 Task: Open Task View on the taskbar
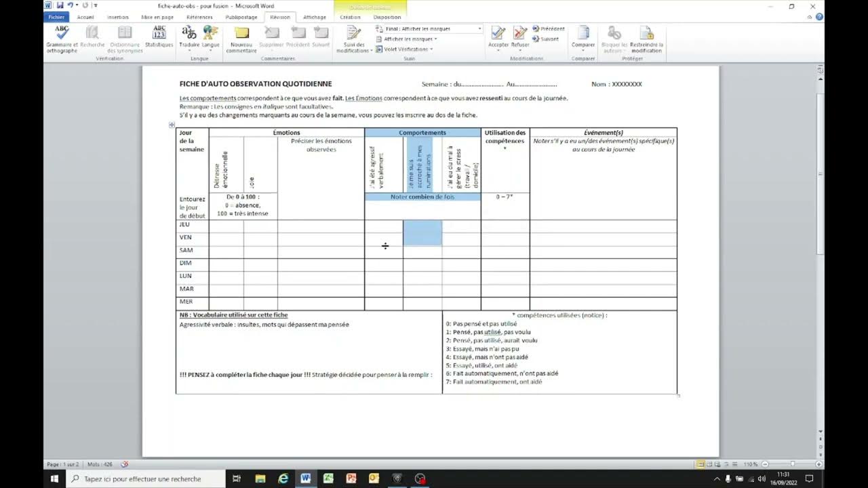tap(236, 479)
